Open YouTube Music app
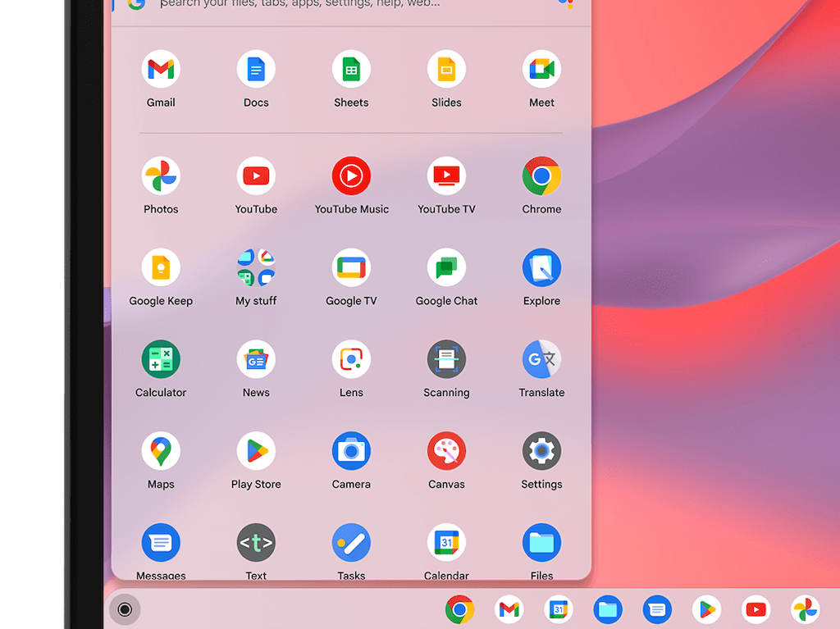Image resolution: width=840 pixels, height=629 pixels. pos(351,175)
